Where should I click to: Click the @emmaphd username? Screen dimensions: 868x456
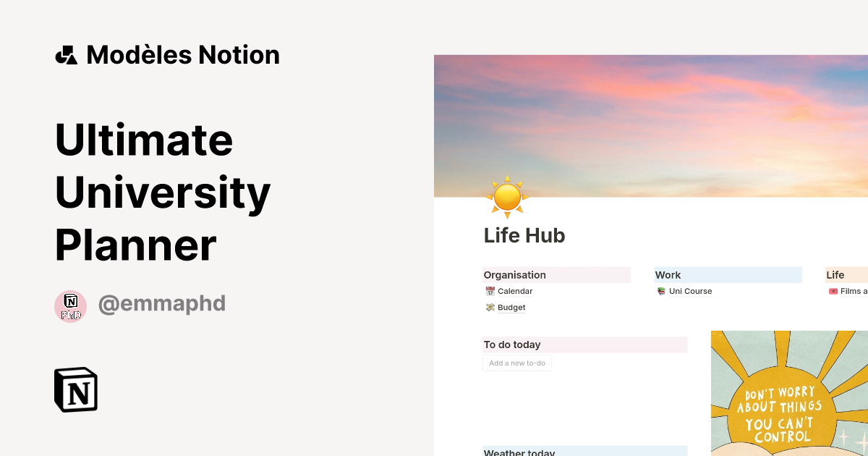[162, 303]
